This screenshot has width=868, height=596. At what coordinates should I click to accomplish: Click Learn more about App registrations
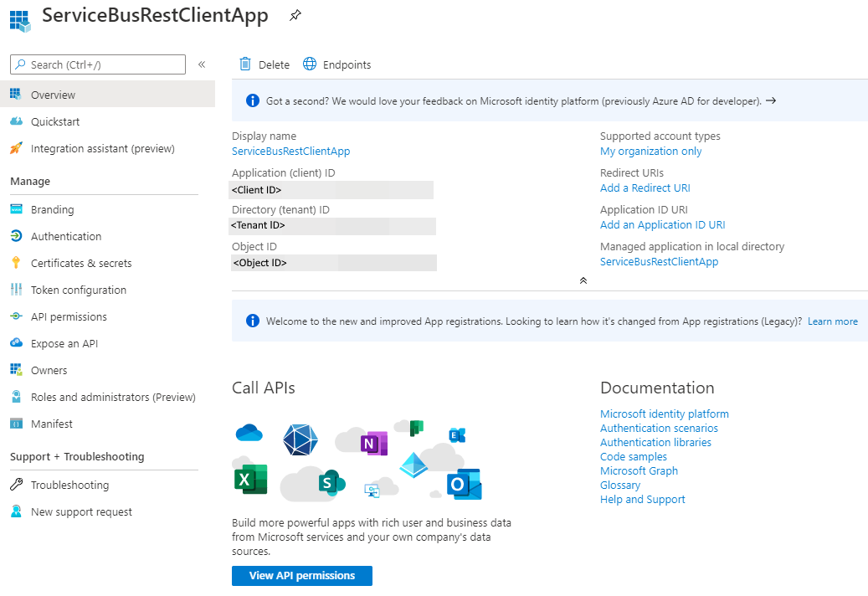[x=833, y=321]
